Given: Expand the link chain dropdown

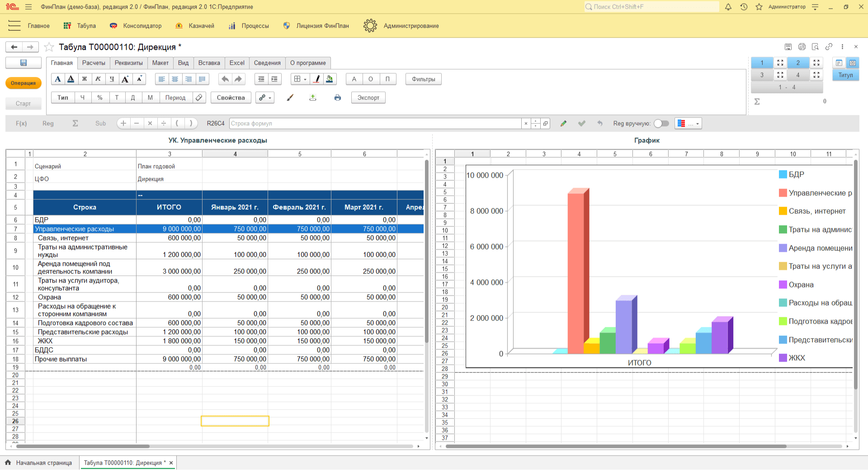Looking at the screenshot, I should point(265,98).
